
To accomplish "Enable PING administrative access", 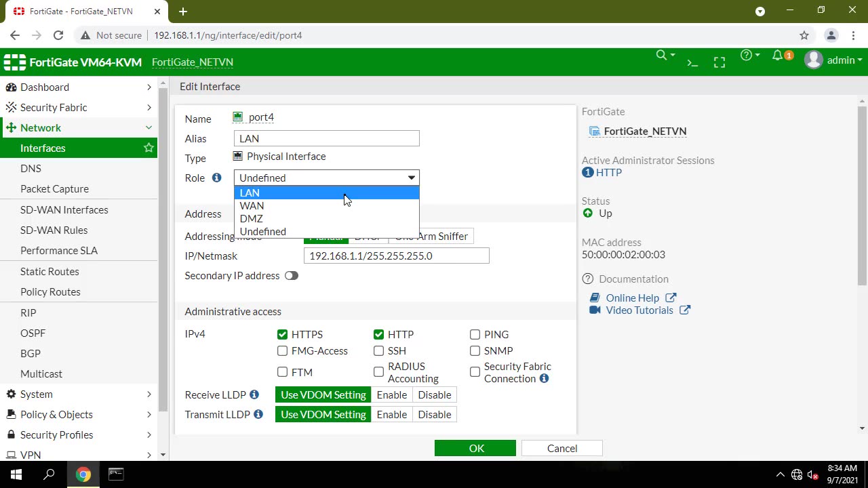I will tap(475, 334).
